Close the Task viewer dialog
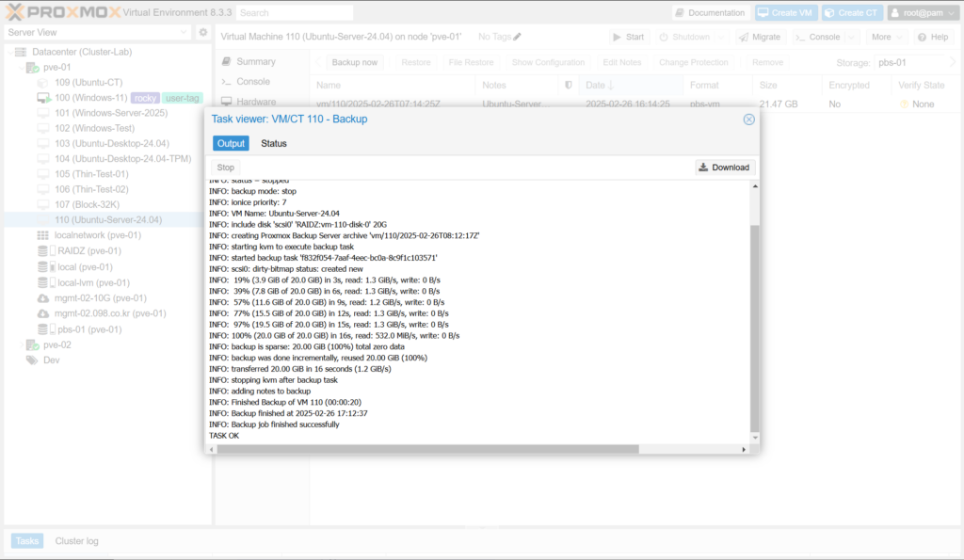 click(x=748, y=120)
